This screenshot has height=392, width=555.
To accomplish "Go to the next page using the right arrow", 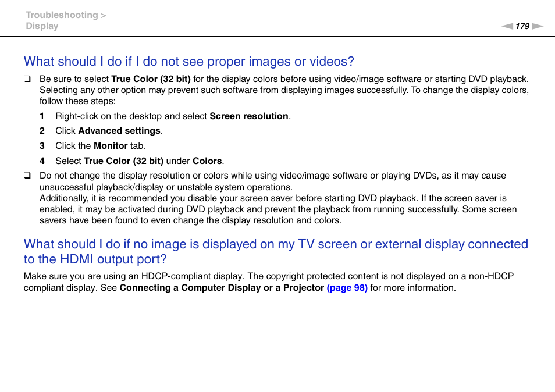I will click(538, 26).
